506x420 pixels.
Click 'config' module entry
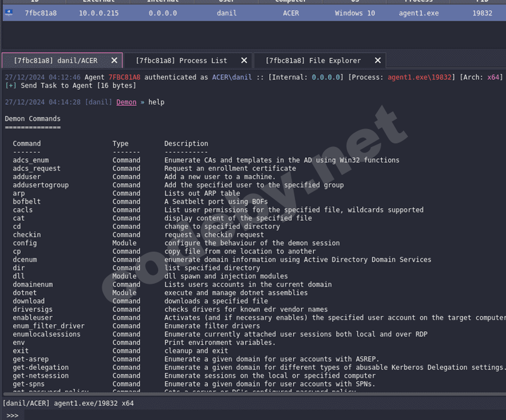point(24,243)
